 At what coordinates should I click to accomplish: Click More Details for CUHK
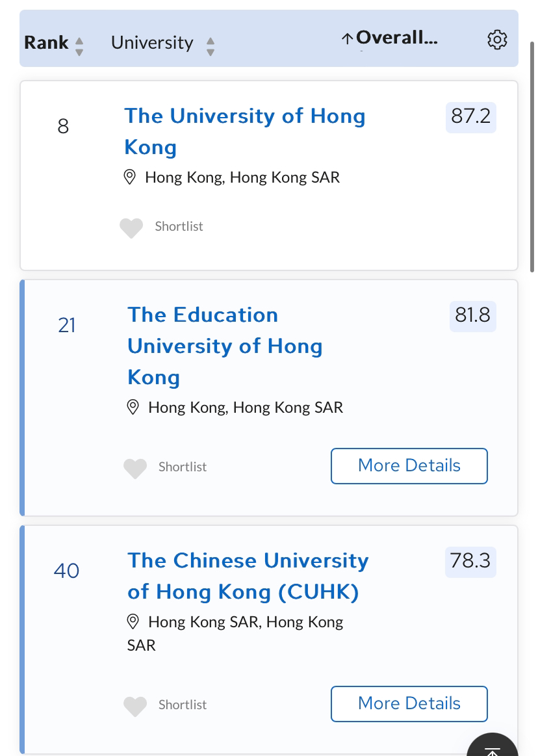[409, 704]
